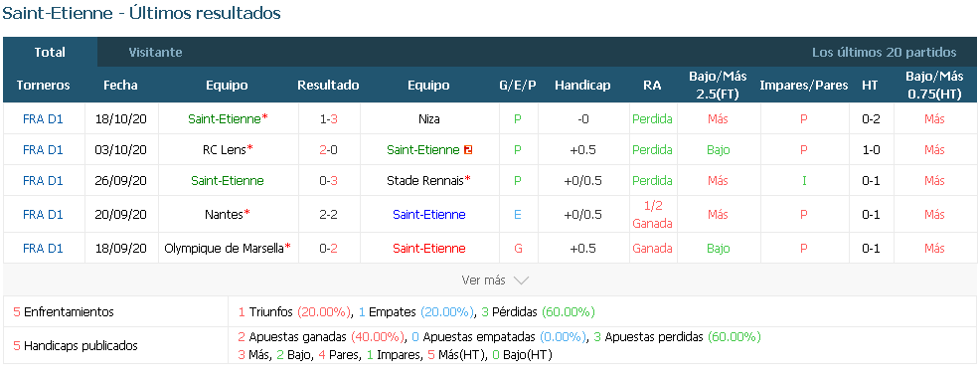Open FRA D1 link for 18/10/20 match
980x378 pixels.
[x=43, y=119]
